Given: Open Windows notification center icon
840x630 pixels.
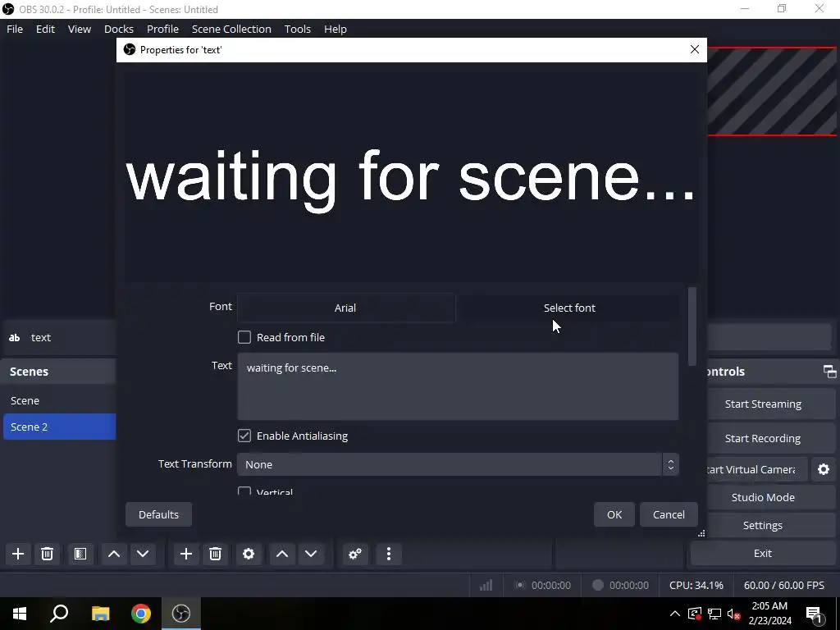Looking at the screenshot, I should tap(815, 614).
